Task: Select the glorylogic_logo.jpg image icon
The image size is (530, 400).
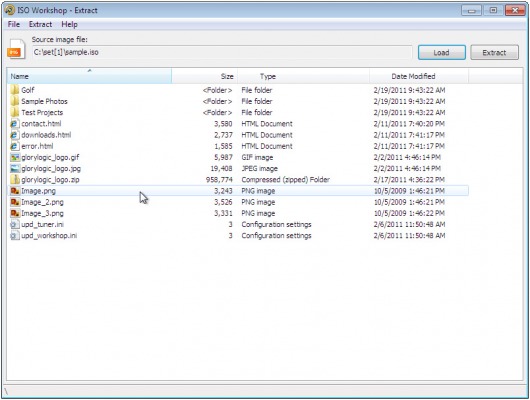Action: [15, 168]
